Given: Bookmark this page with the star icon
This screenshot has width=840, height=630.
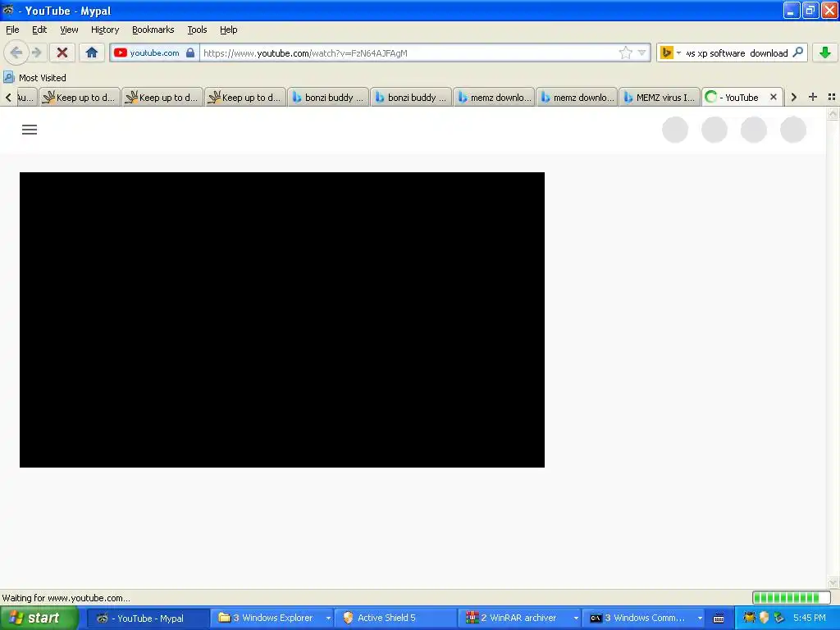Looking at the screenshot, I should (625, 52).
